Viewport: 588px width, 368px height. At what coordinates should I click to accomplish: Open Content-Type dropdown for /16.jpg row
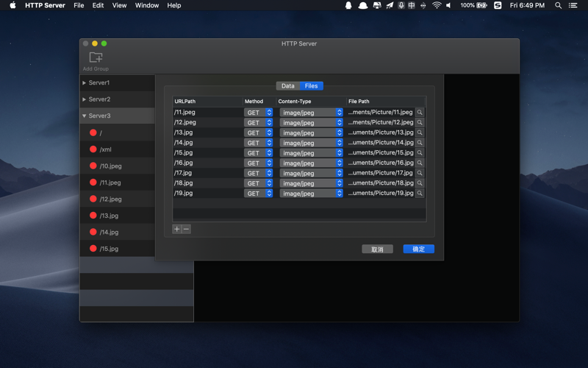(x=311, y=163)
